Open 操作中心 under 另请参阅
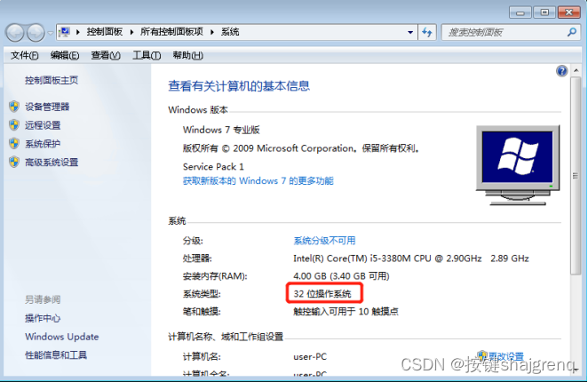588x382 pixels. click(43, 318)
